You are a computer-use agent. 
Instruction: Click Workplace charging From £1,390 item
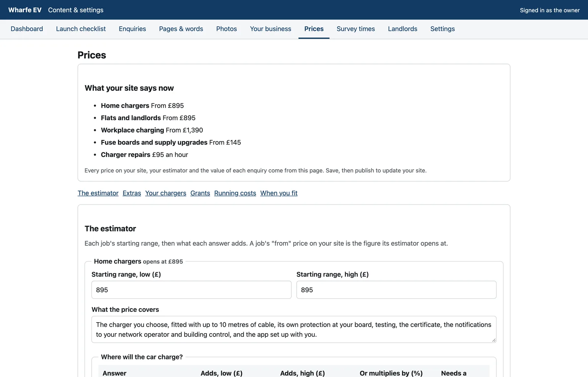click(152, 130)
